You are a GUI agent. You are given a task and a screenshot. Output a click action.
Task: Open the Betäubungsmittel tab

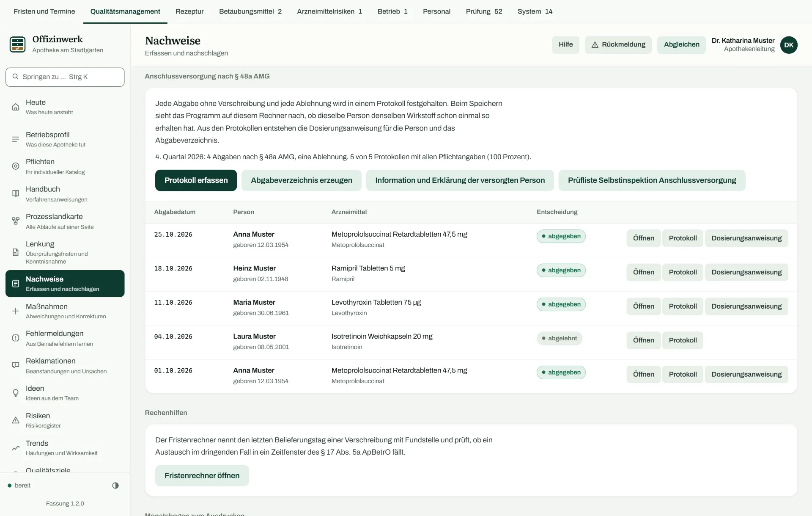coord(250,11)
